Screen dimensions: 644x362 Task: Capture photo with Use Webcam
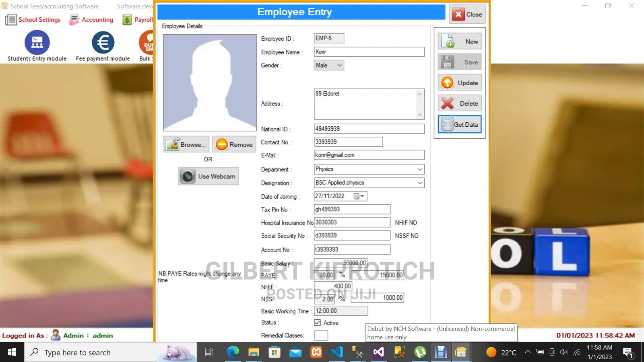point(208,176)
